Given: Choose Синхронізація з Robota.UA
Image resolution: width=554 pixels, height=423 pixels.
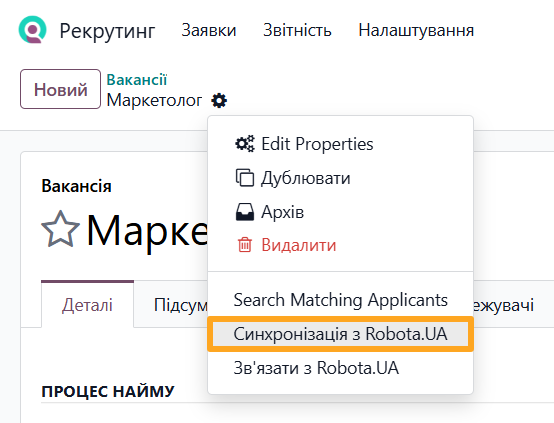Looking at the screenshot, I should 340,334.
